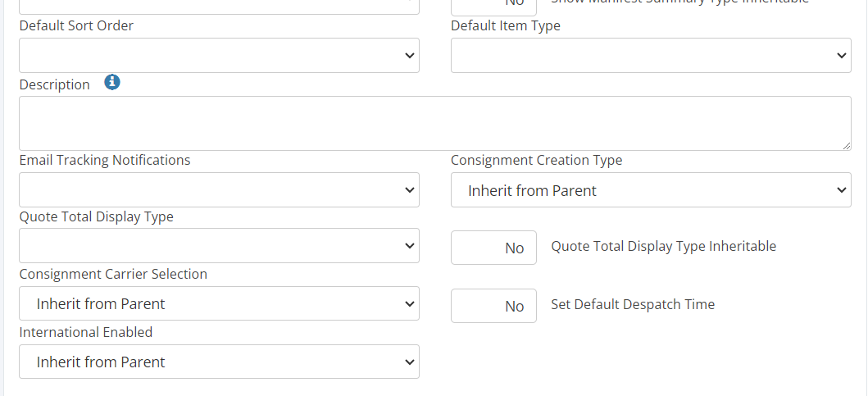Click inside the Description text area

tap(434, 123)
